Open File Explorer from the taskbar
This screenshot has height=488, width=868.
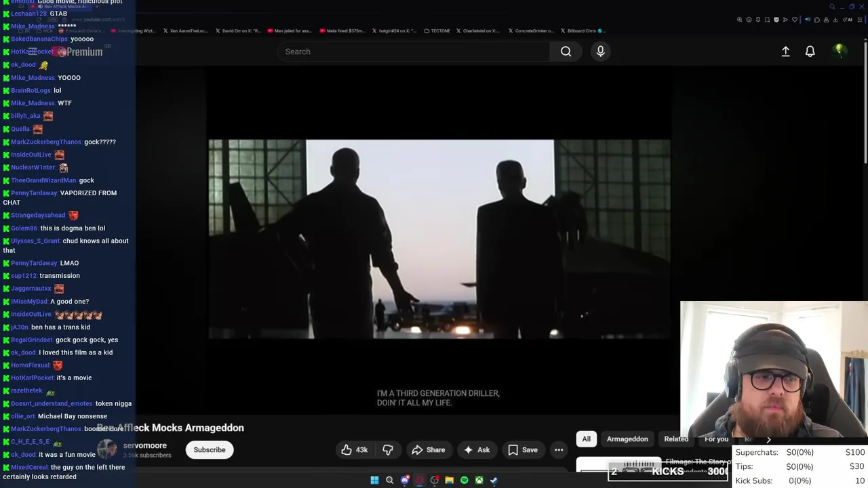[449, 480]
